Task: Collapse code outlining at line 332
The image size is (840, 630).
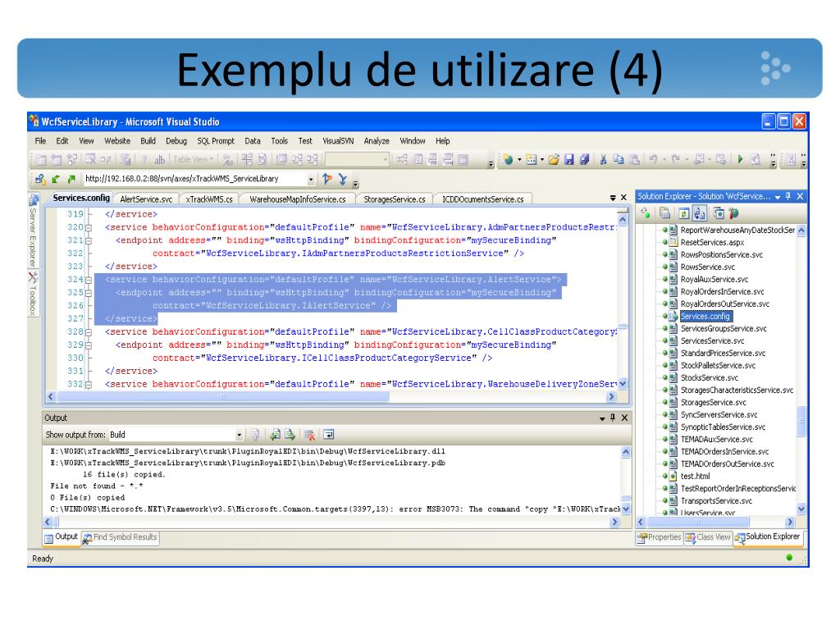Action: 89,385
